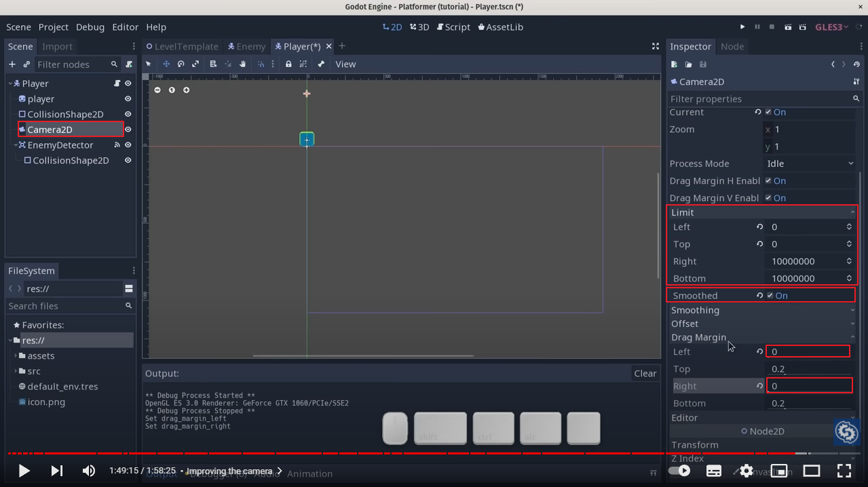Open the Project menu
Viewport: 868px width, 487px height.
click(x=54, y=27)
